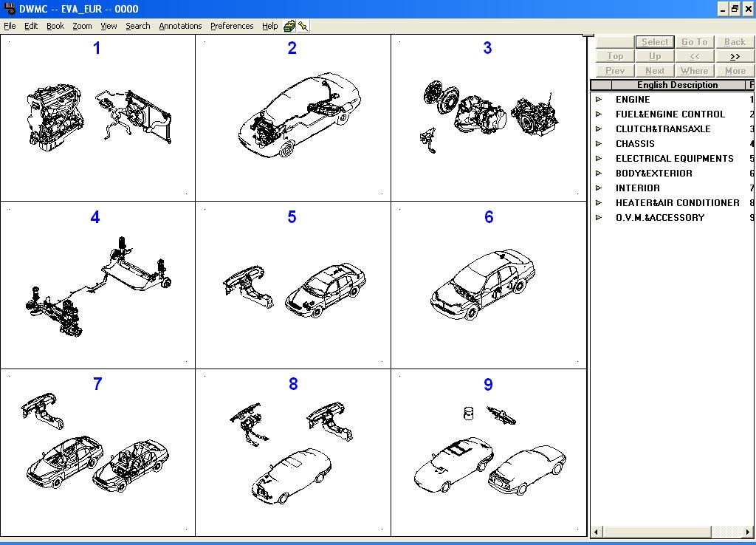Viewport: 756px width, 545px height.
Task: Open the Help menu
Action: [270, 26]
